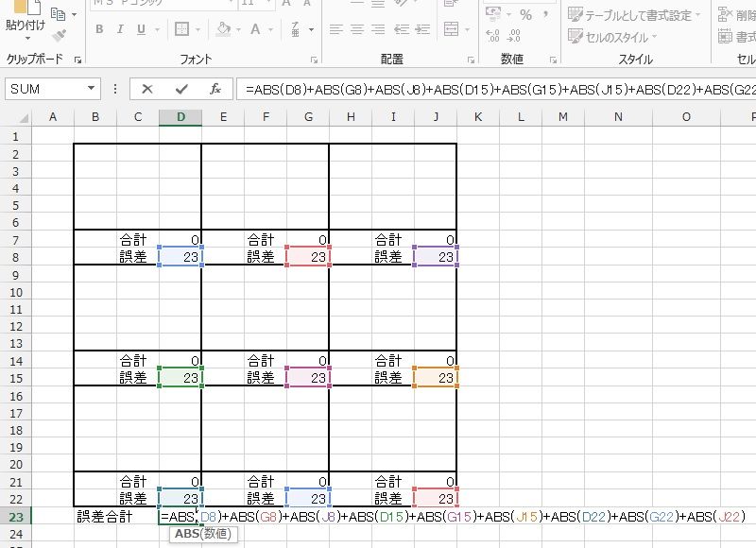Open the border styles dropdown arrow
This screenshot has width=756, height=548.
[x=198, y=31]
